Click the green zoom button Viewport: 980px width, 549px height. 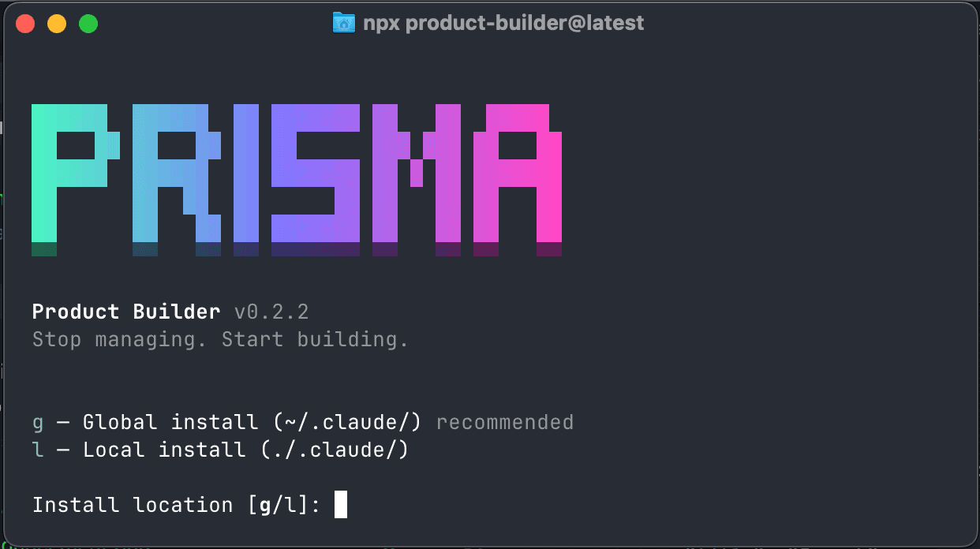88,23
